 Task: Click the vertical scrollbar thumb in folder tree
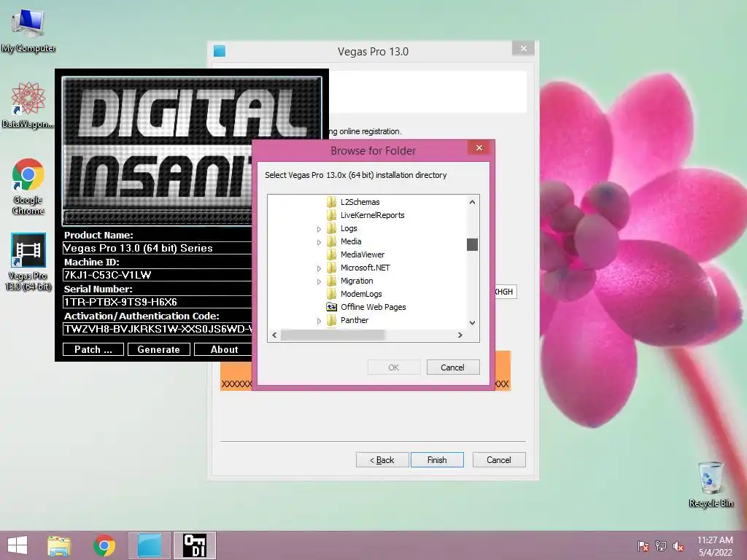472,244
